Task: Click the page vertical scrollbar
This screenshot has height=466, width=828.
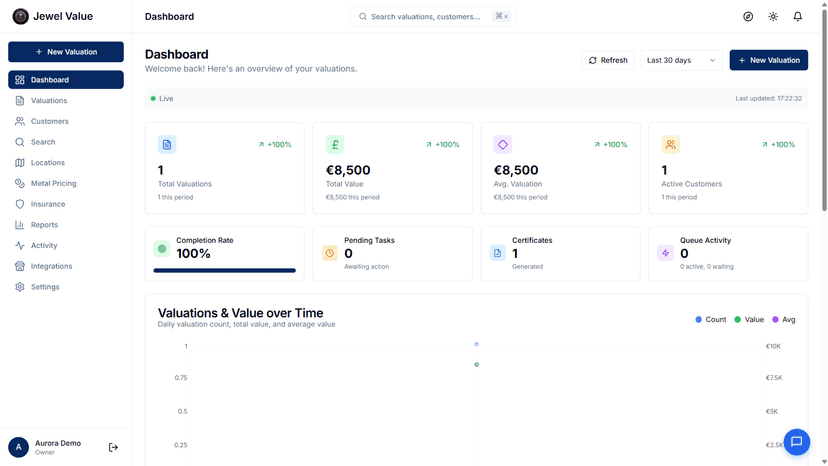Action: (x=824, y=108)
